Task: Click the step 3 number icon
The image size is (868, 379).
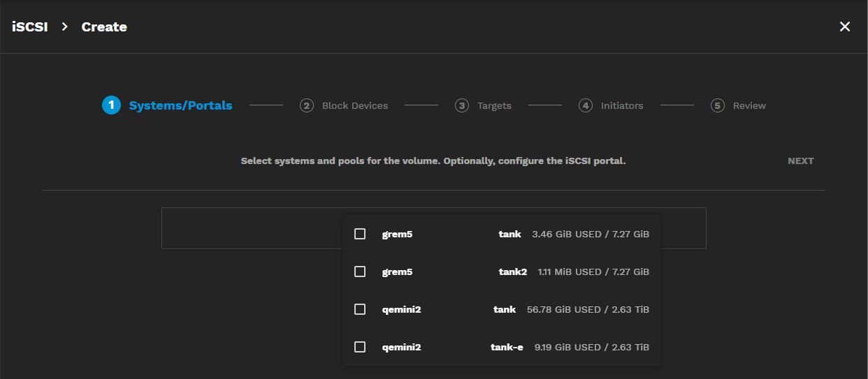Action: 461,105
